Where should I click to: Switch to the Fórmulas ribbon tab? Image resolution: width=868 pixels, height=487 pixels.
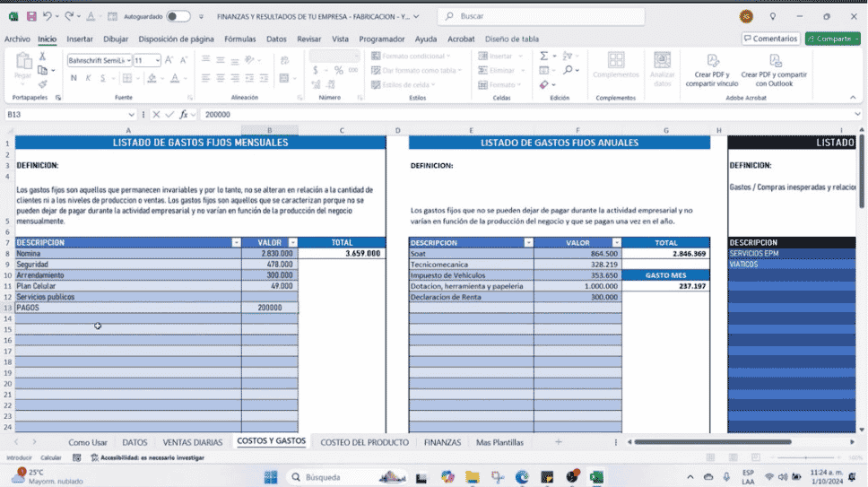239,39
